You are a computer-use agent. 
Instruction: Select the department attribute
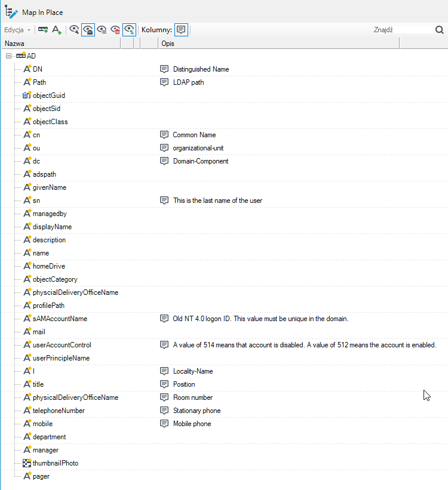coord(50,436)
